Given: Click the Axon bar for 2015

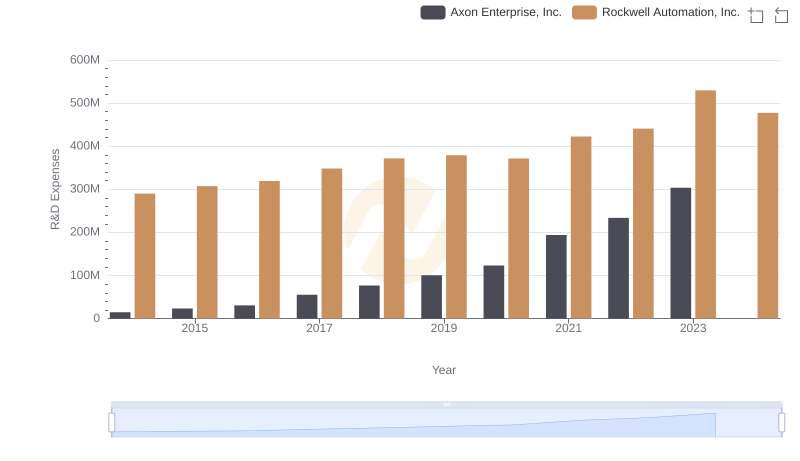Looking at the screenshot, I should click(182, 313).
